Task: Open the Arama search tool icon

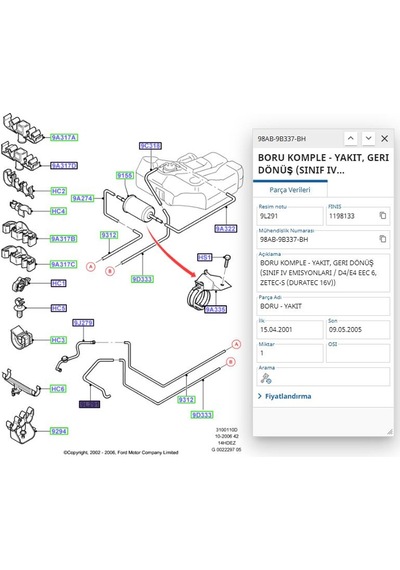Action: tap(266, 378)
